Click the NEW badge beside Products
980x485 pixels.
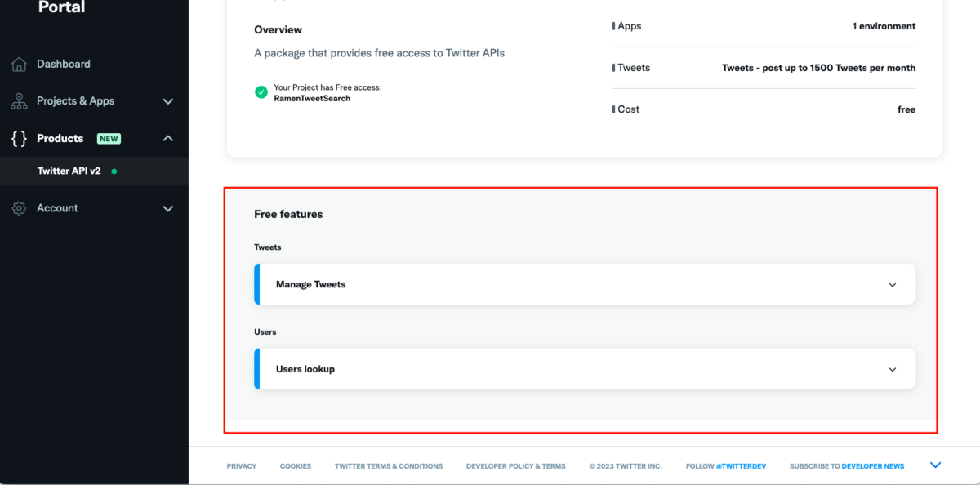point(109,139)
